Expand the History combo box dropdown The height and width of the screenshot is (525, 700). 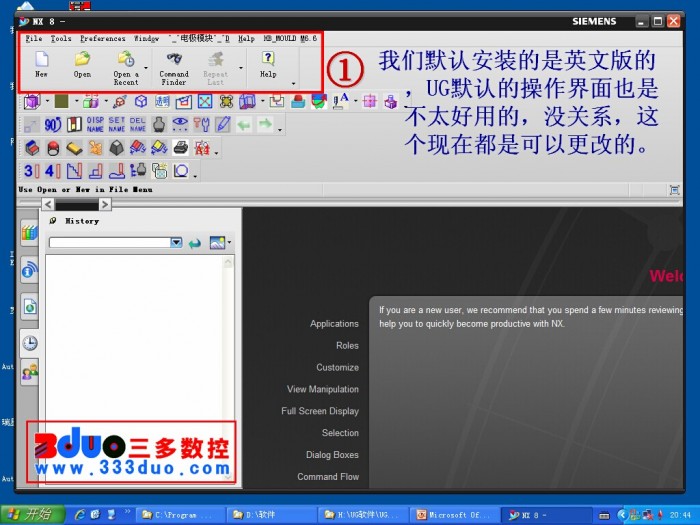tap(177, 242)
